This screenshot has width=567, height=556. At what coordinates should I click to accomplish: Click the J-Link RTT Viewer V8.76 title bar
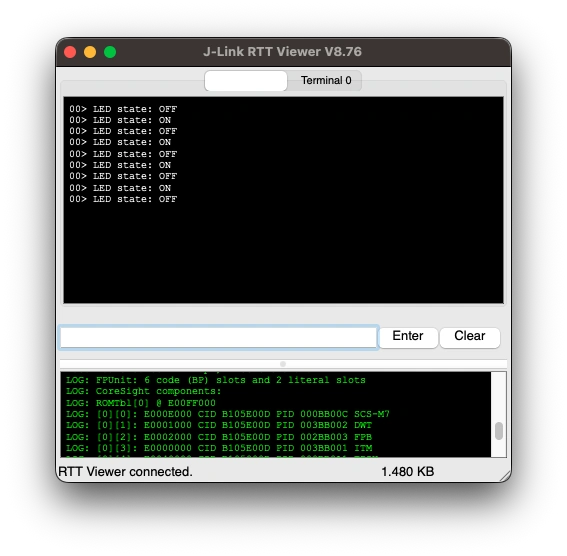pos(282,52)
